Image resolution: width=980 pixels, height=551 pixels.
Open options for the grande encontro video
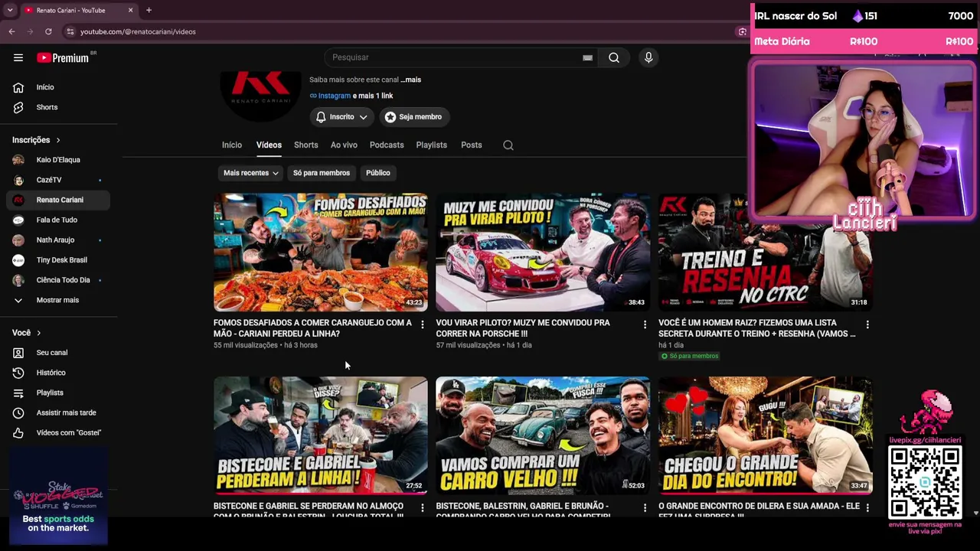click(867, 507)
